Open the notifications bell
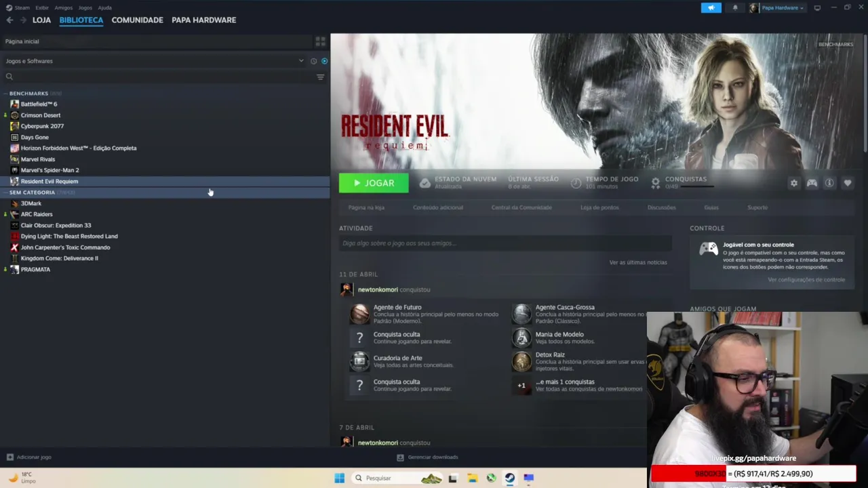868x488 pixels. [x=735, y=7]
